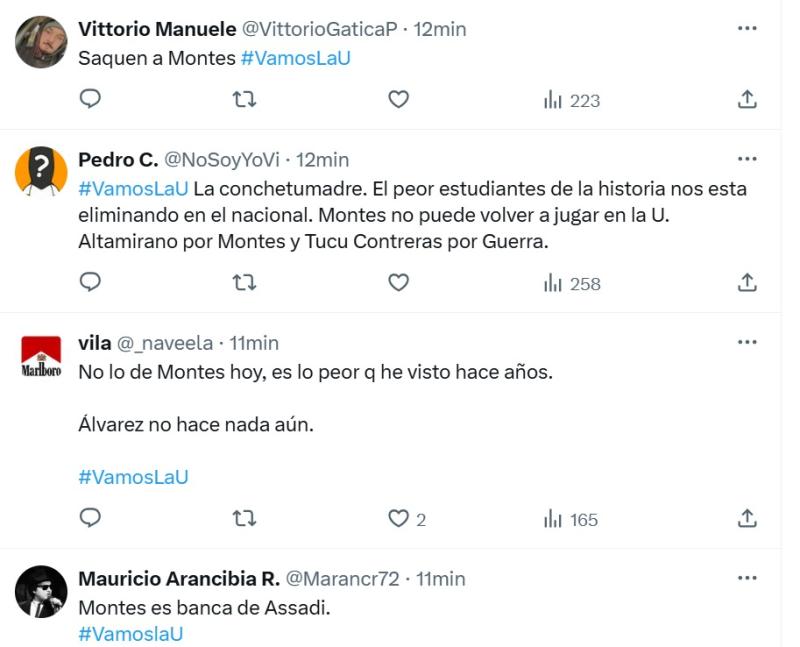Like Vittorio Manuele's tweet
800x647 pixels.
400,100
